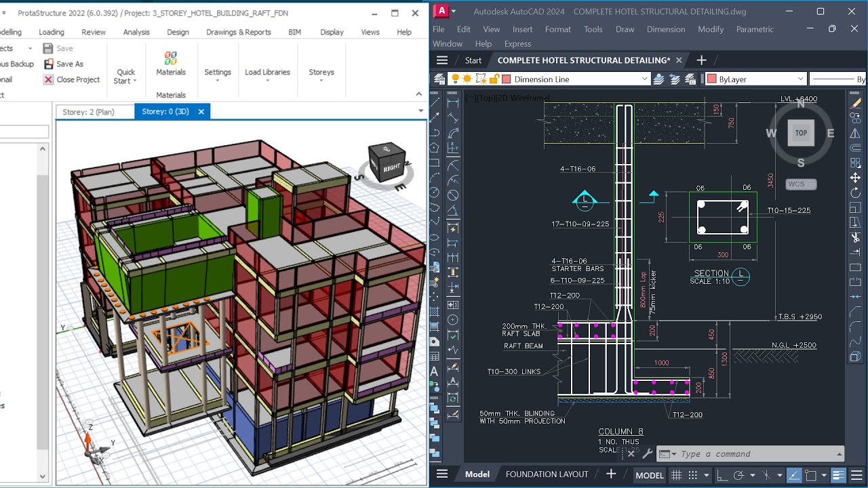Click the Make Object's Layer Current icon
The image size is (868, 488).
[x=658, y=79]
